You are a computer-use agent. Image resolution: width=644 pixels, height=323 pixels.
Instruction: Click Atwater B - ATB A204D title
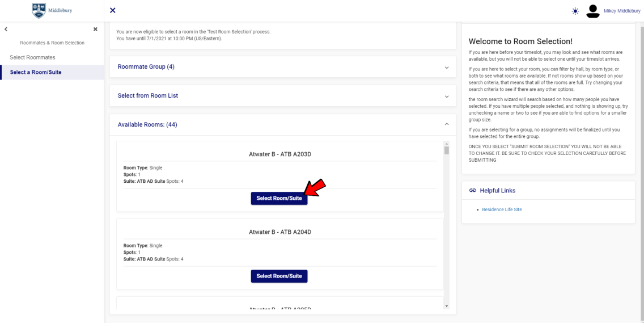pos(280,232)
